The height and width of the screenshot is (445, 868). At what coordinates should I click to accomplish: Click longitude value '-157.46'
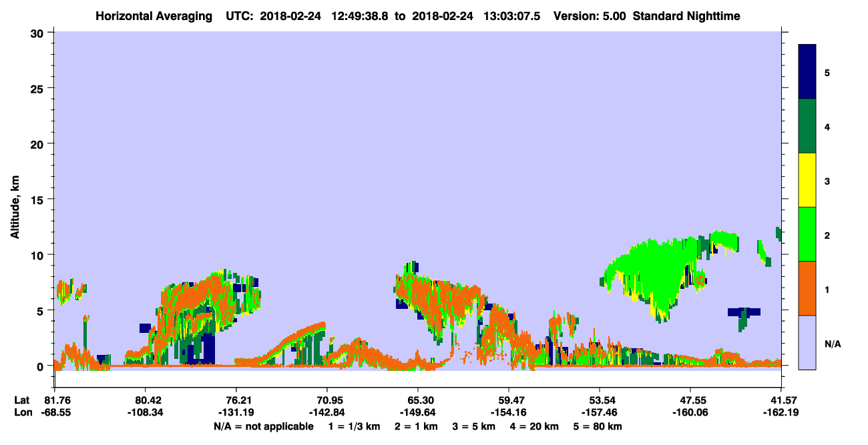pyautogui.click(x=600, y=412)
